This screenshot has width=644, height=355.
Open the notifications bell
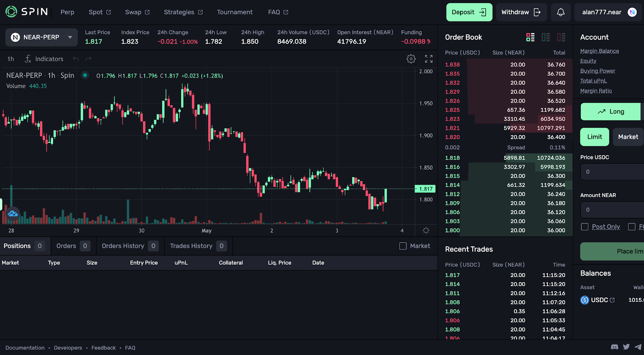pyautogui.click(x=561, y=12)
